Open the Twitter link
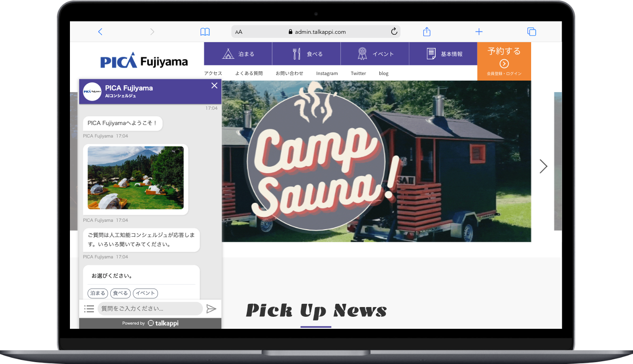Image resolution: width=633 pixels, height=364 pixels. point(358,73)
